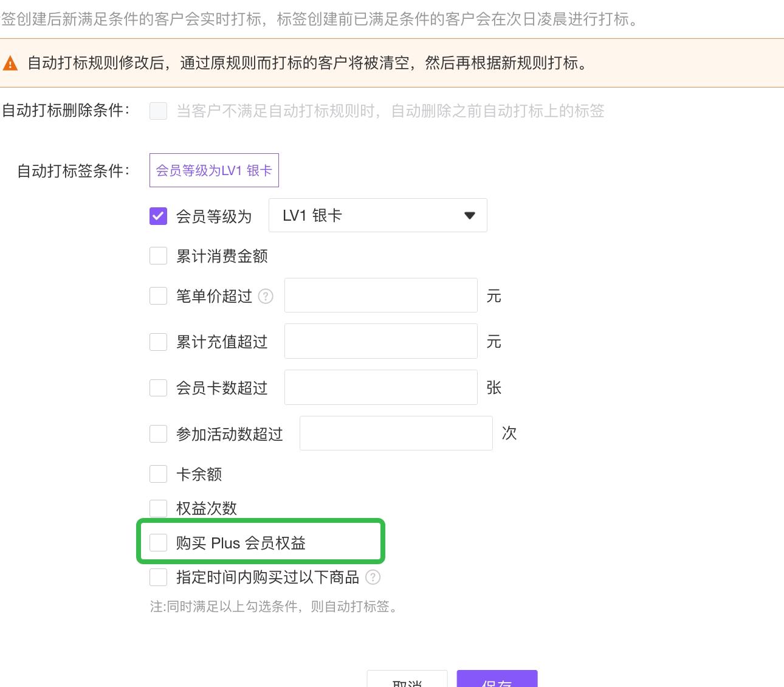Enable the 笔单价超过 checkbox
The width and height of the screenshot is (784, 687).
tap(158, 295)
